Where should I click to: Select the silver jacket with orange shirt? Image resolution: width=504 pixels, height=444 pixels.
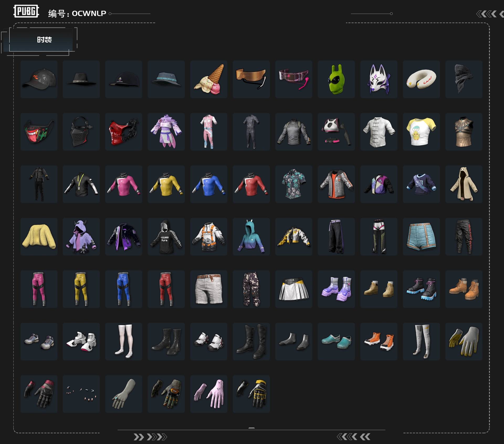coord(336,184)
